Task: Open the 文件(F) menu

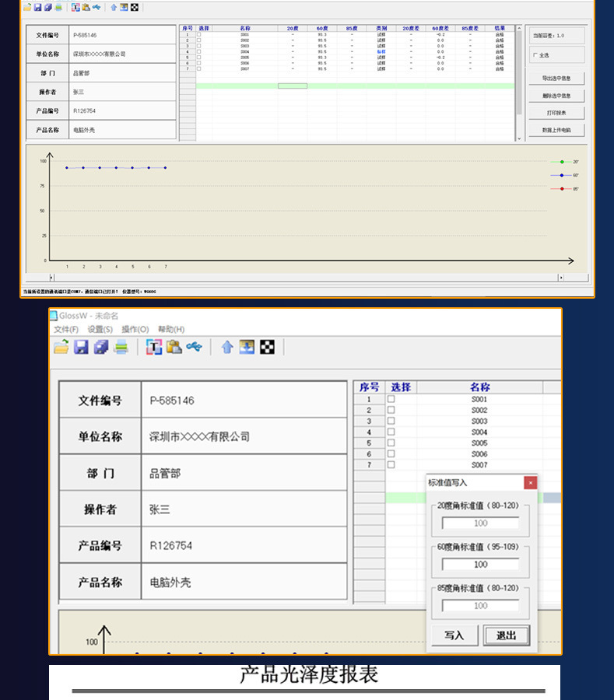Action: tap(66, 329)
